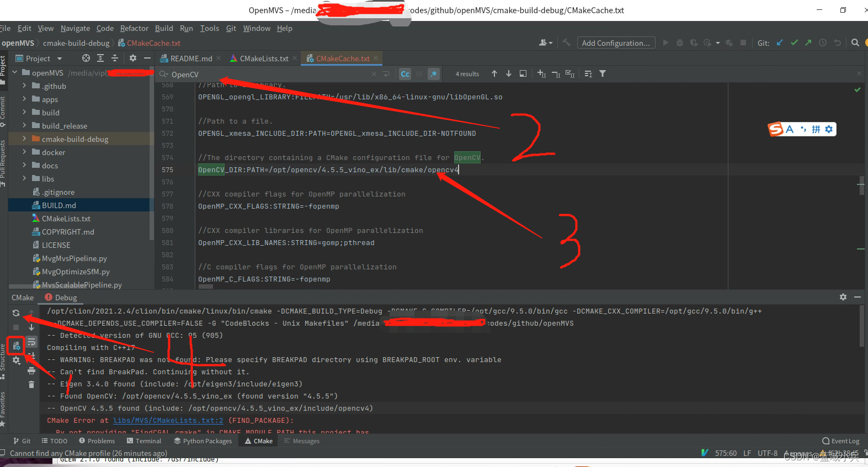Screen dimensions: 868x467
Task: Click 575:60 cursor position indicator
Action: [x=726, y=453]
